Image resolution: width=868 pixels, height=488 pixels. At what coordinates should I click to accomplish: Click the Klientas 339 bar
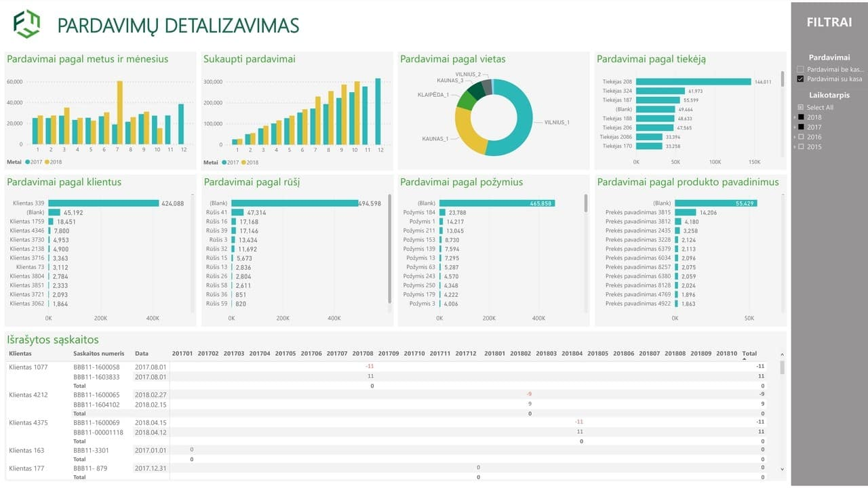pos(103,203)
